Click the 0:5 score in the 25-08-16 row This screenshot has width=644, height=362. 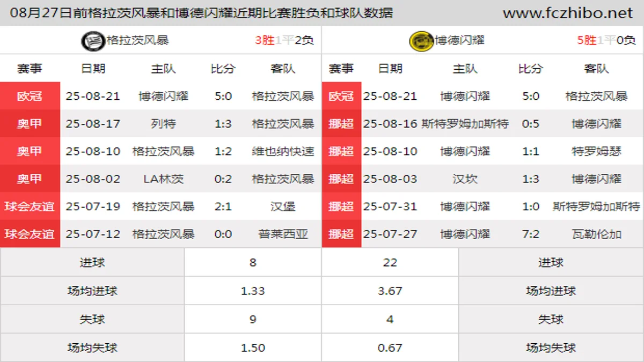(x=530, y=124)
